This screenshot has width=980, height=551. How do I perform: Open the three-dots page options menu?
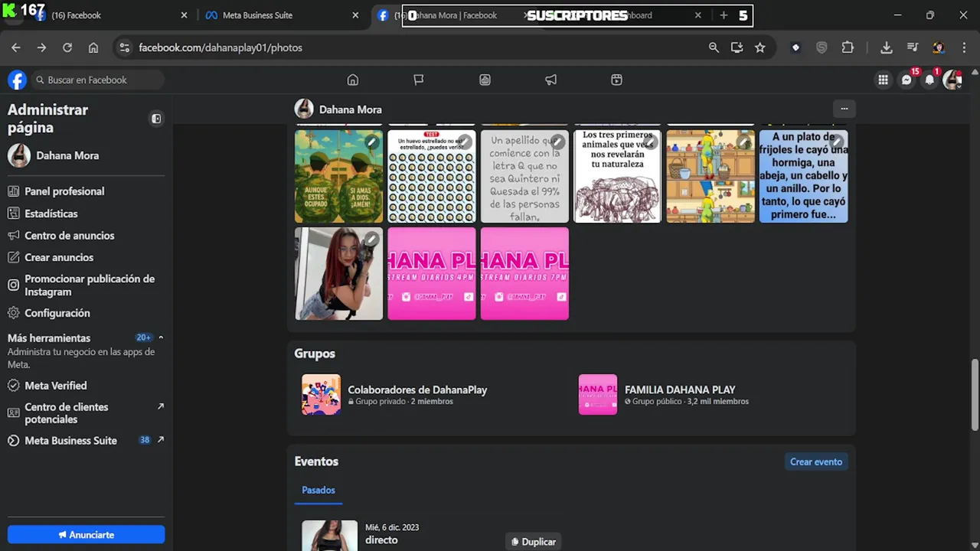[844, 109]
